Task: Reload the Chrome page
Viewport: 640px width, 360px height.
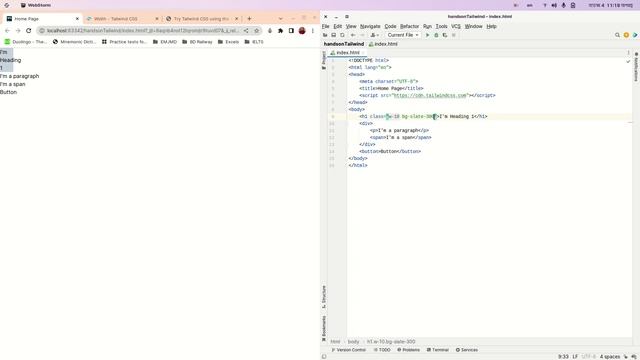Action: click(29, 31)
